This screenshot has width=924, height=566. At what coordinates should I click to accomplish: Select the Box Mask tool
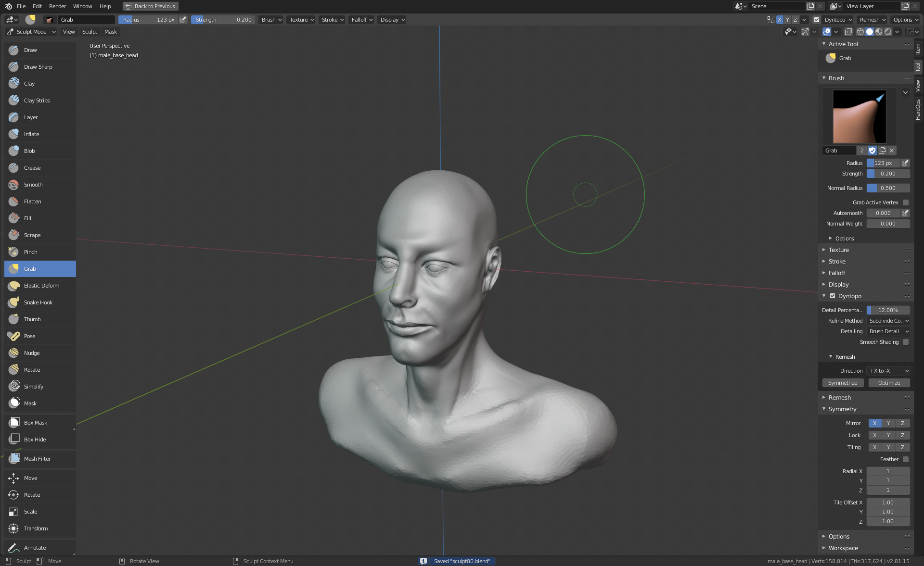(36, 423)
